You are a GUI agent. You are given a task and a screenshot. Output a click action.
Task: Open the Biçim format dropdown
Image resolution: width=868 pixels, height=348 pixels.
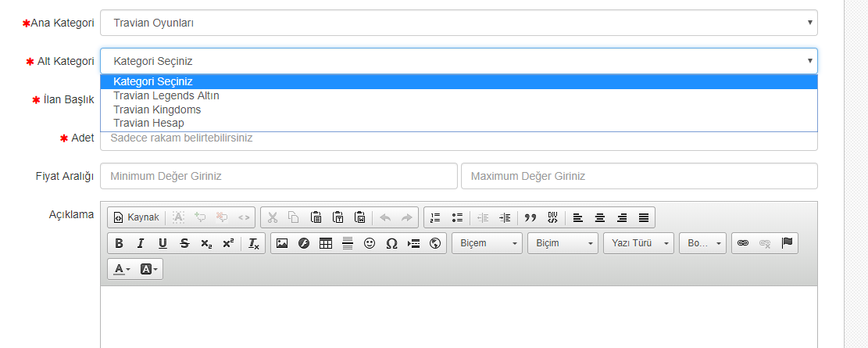[563, 243]
